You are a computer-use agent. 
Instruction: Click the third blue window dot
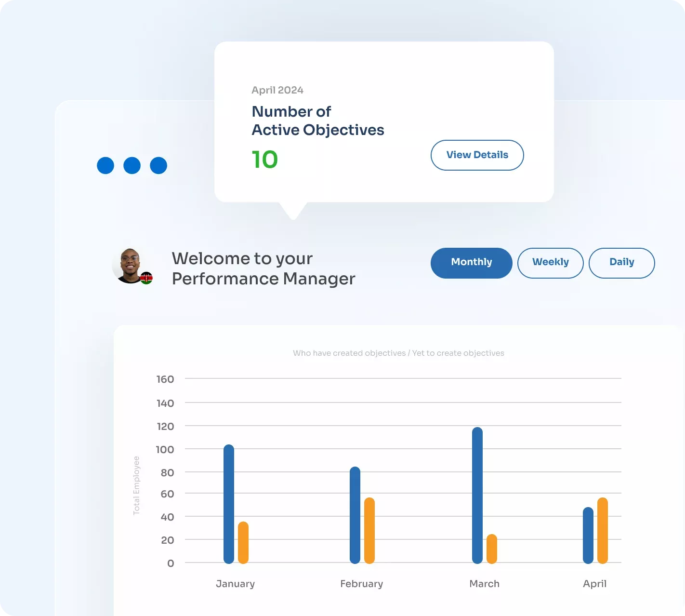click(158, 165)
